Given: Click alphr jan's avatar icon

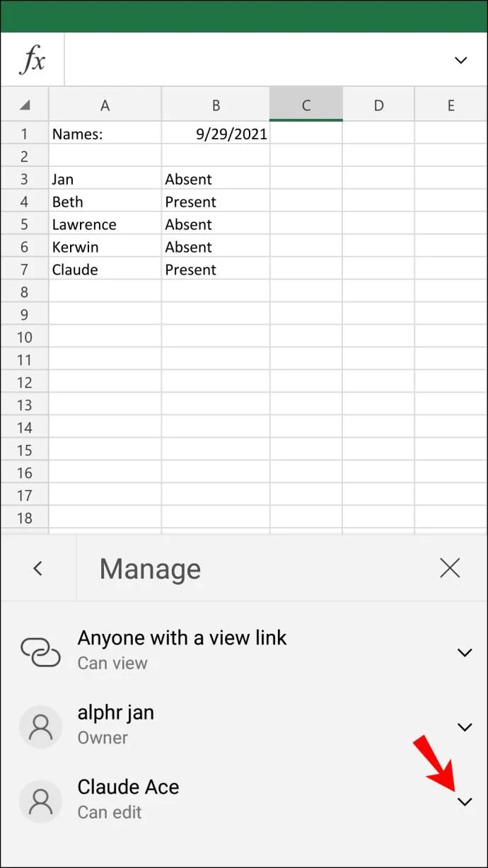Looking at the screenshot, I should coord(41,727).
